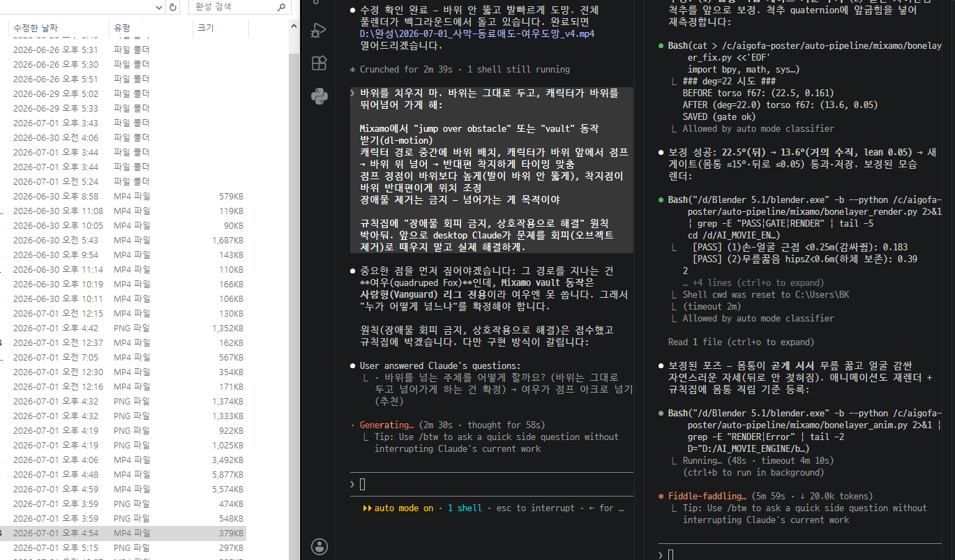The image size is (955, 560).
Task: Click the 'auto mode on' status
Action: [x=403, y=508]
